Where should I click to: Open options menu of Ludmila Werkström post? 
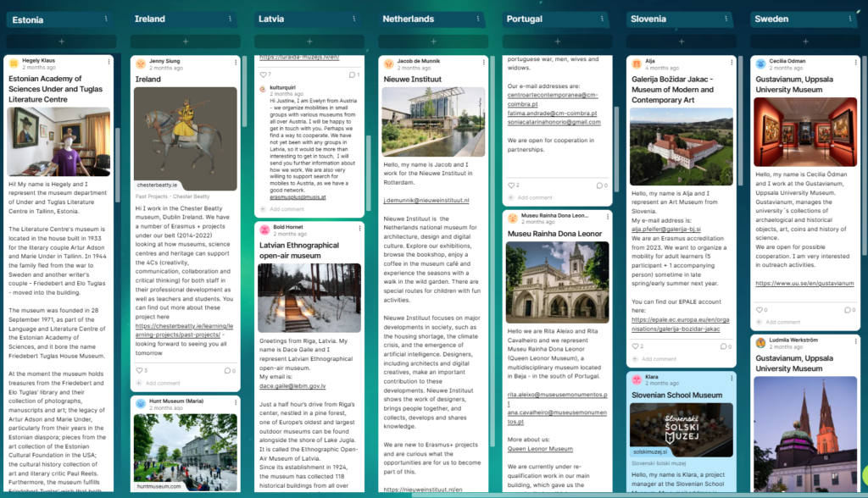click(855, 341)
